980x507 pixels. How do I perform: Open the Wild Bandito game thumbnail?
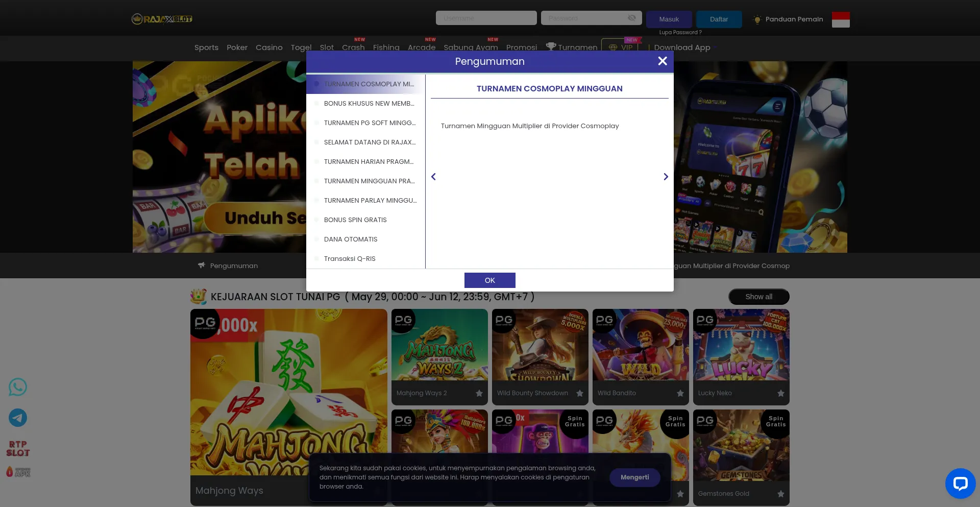pyautogui.click(x=641, y=345)
